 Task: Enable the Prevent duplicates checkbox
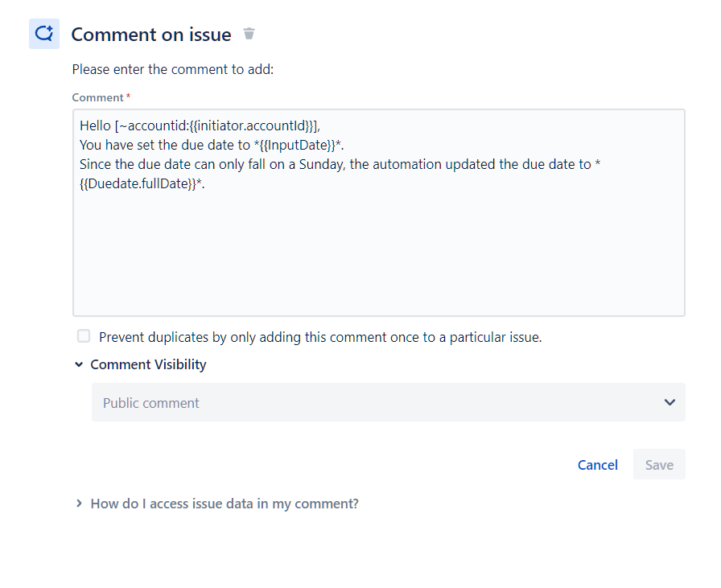(83, 336)
